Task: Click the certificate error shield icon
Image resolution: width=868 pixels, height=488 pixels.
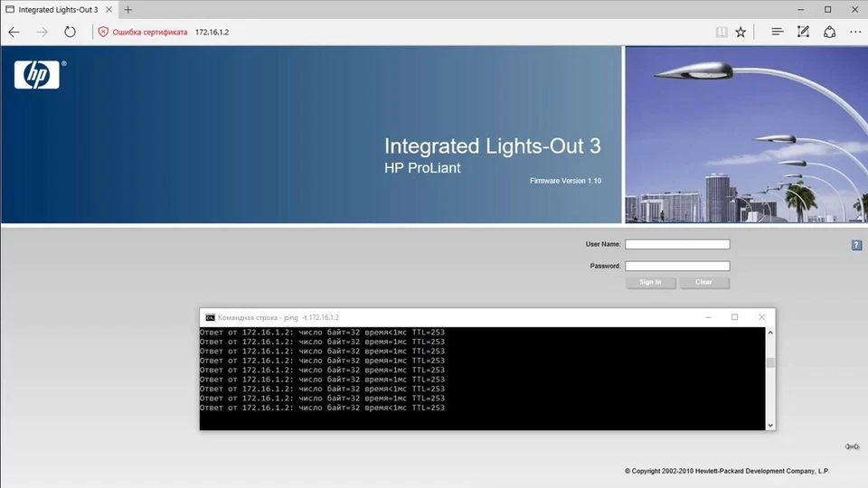Action: click(103, 33)
